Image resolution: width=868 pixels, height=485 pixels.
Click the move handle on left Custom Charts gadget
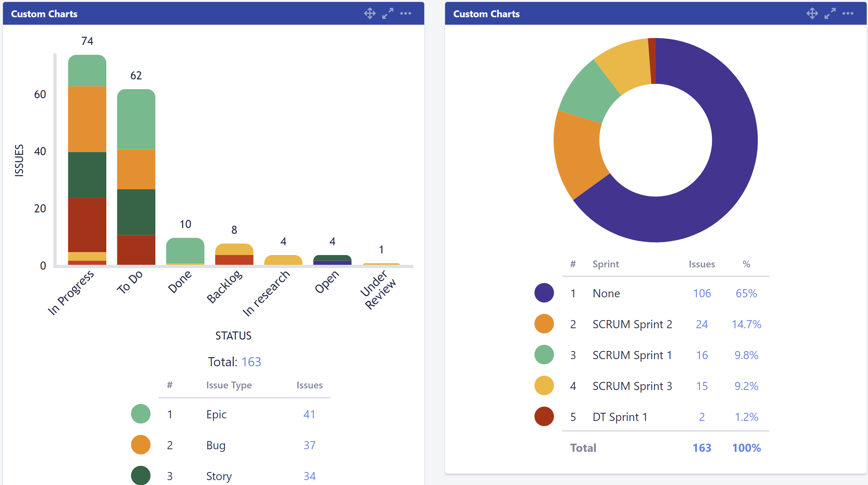point(370,13)
